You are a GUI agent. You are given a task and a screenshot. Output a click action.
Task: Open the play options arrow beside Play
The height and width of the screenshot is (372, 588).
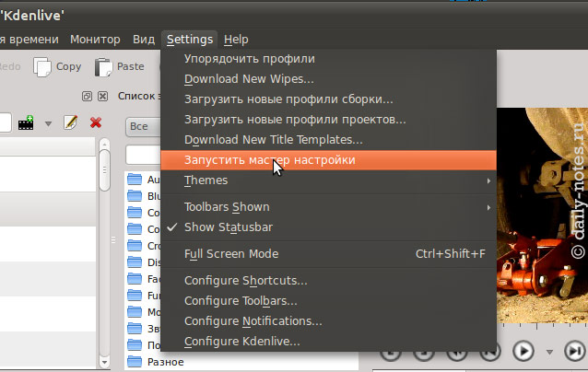[x=550, y=351]
